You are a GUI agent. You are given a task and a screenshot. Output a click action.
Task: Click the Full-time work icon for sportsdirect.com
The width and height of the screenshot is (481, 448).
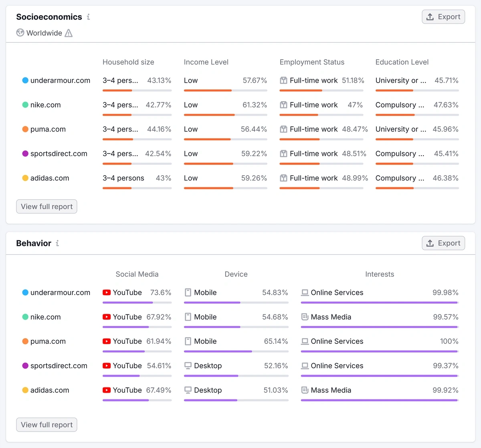[283, 154]
